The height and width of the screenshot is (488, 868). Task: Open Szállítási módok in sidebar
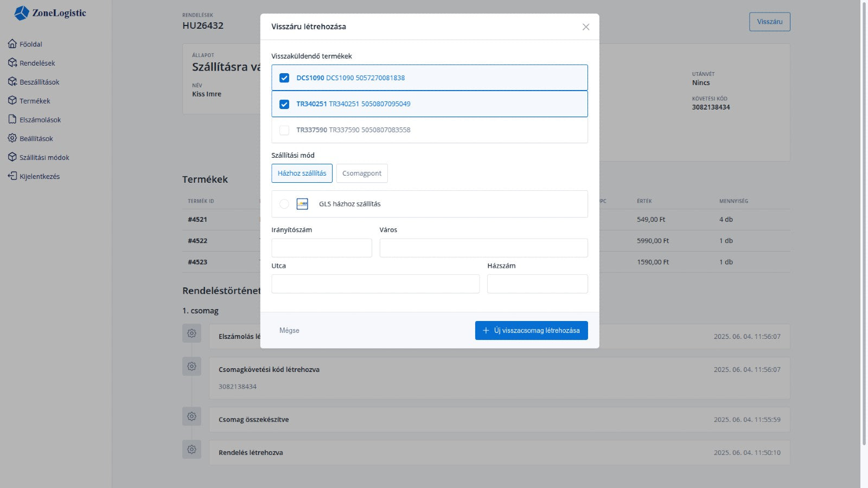tap(44, 157)
